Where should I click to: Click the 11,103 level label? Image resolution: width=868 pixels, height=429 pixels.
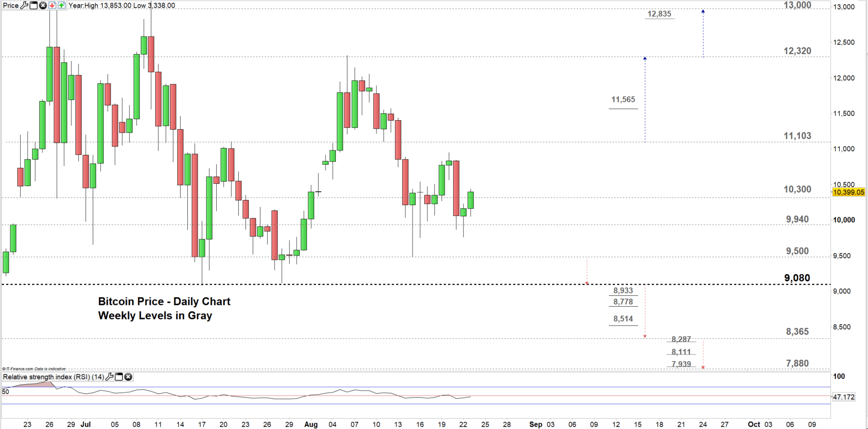(x=797, y=136)
